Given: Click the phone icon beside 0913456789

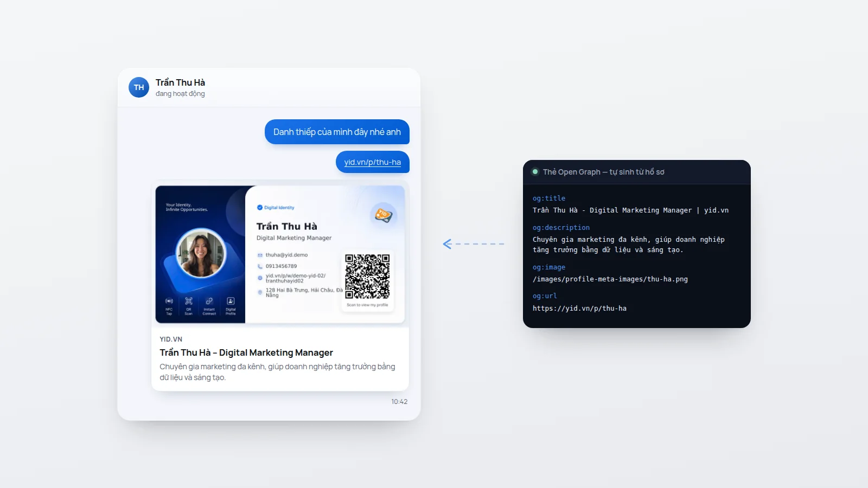Looking at the screenshot, I should 260,266.
